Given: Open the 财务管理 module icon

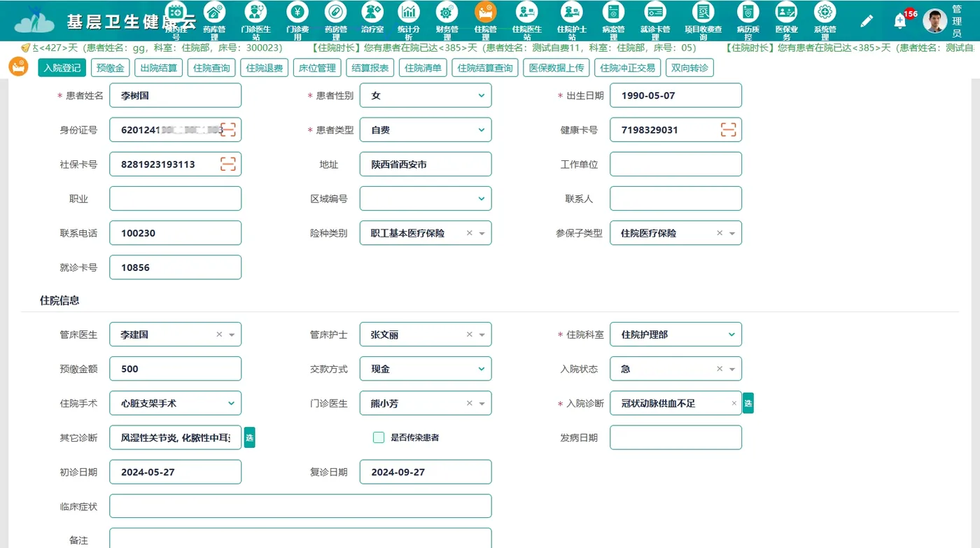Looking at the screenshot, I should (447, 12).
